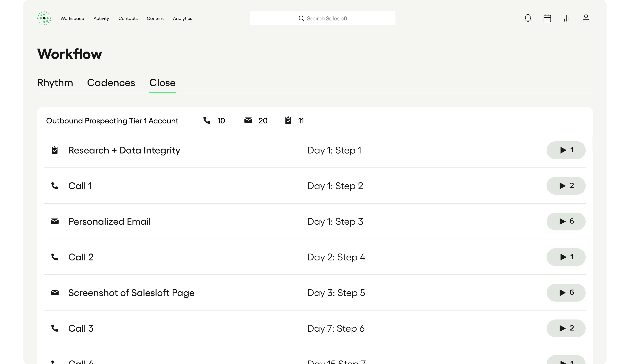This screenshot has height=364, width=630.
Task: Run Personalized Email step play button
Action: pos(566,222)
